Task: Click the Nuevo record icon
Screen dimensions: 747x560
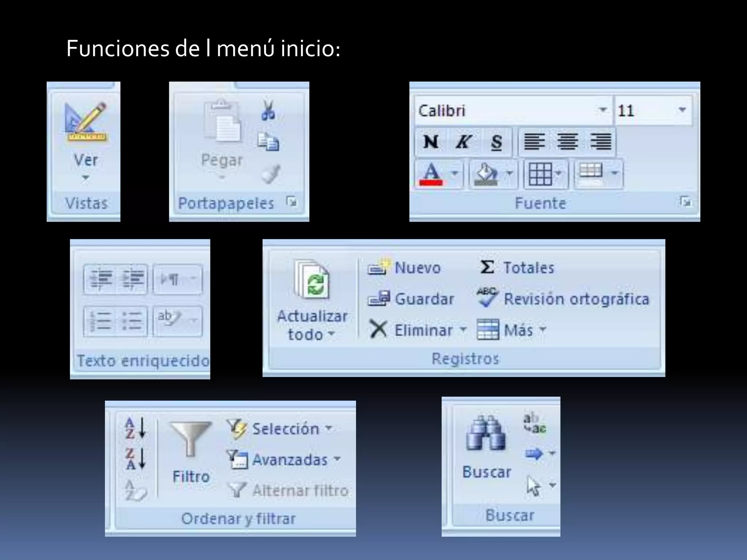Action: (x=379, y=267)
